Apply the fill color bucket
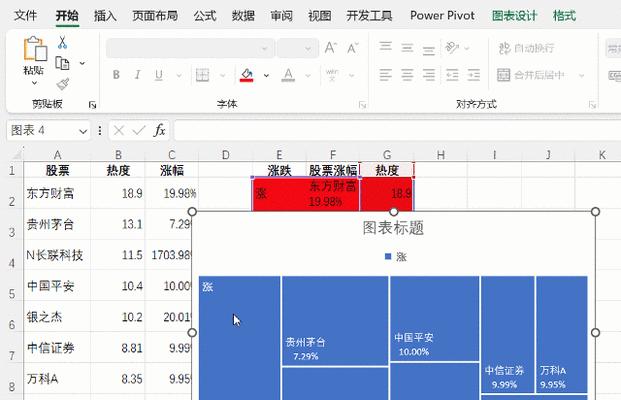Screen dimensions: 621x400 [x=247, y=74]
